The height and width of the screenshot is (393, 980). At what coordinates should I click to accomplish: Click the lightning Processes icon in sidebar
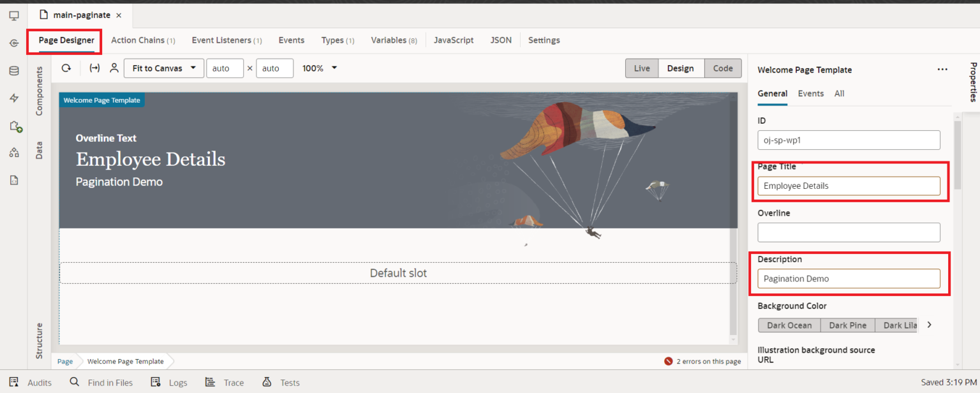[x=13, y=97]
